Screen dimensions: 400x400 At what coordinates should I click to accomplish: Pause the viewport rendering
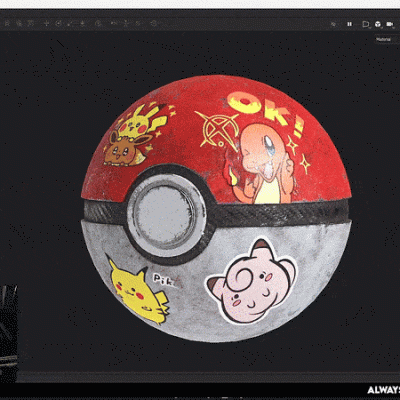[349, 24]
